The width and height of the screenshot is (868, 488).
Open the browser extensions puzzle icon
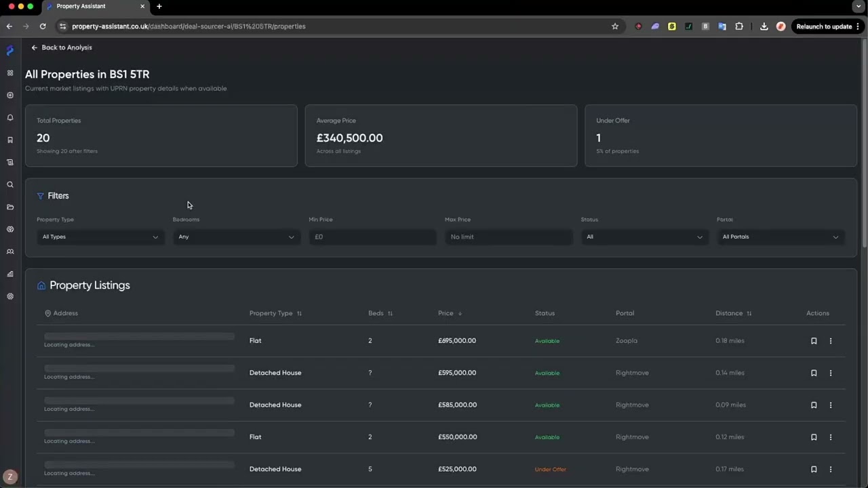pyautogui.click(x=739, y=26)
